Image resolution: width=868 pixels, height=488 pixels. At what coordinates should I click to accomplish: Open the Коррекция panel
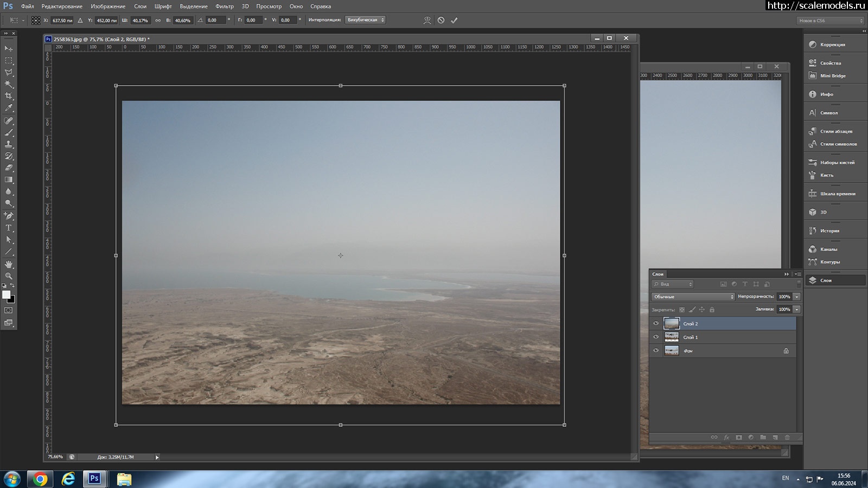click(x=834, y=44)
